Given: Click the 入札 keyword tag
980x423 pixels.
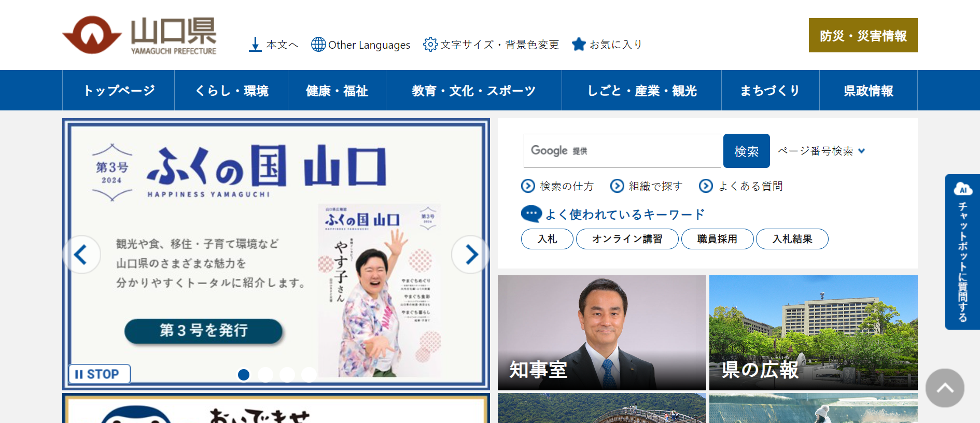Looking at the screenshot, I should [x=547, y=239].
